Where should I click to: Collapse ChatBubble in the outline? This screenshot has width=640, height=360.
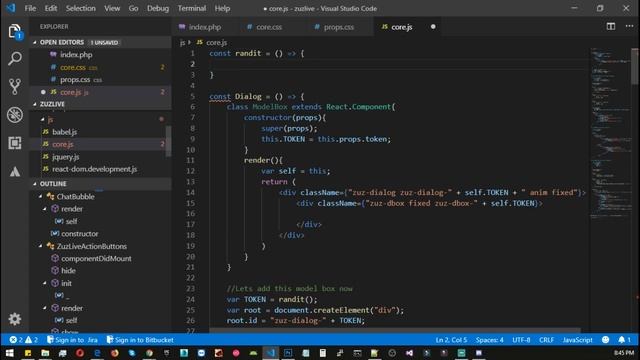41,197
